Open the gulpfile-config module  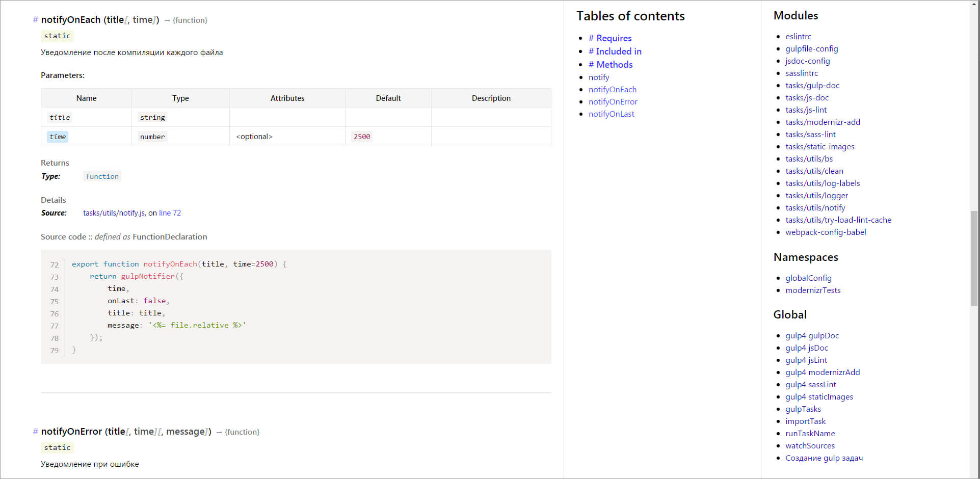(x=812, y=49)
